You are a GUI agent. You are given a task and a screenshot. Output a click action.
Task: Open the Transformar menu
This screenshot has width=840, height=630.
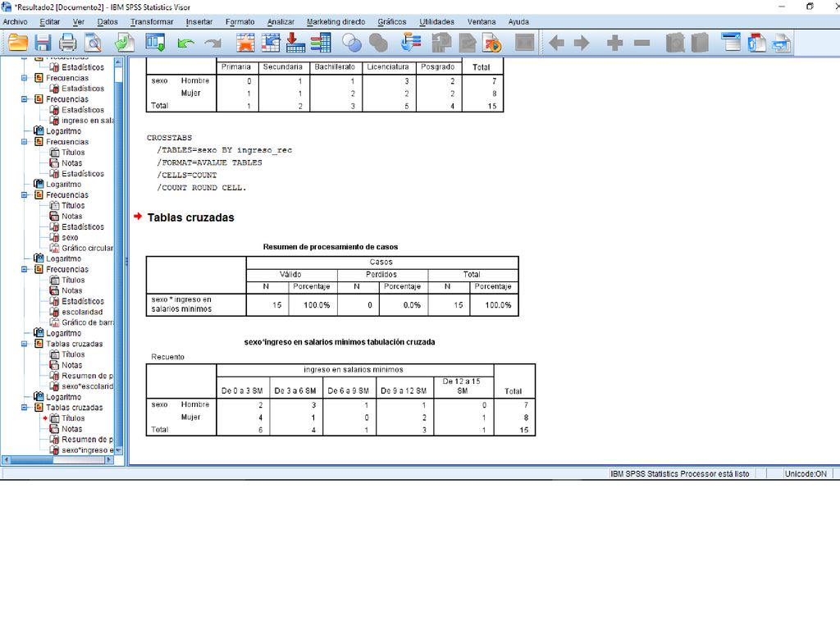(152, 22)
